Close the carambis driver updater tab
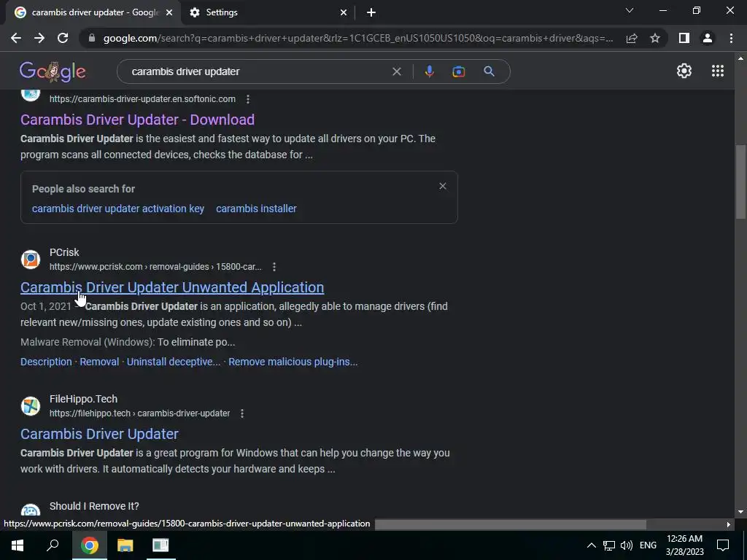 [x=169, y=12]
